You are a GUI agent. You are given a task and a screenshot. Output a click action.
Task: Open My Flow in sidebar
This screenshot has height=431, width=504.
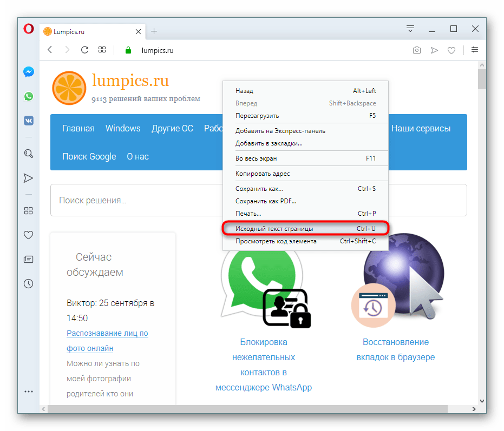[x=28, y=178]
